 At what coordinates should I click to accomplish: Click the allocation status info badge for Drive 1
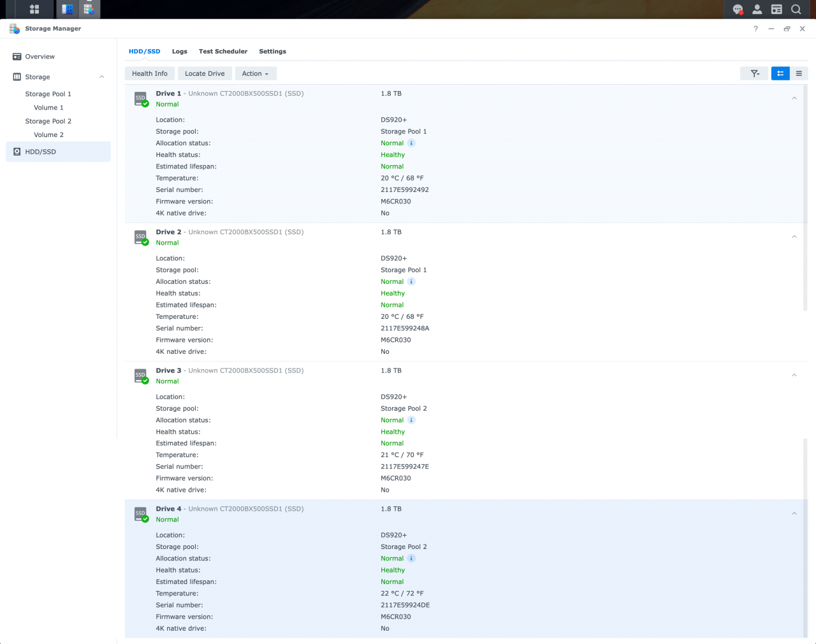[x=411, y=143]
